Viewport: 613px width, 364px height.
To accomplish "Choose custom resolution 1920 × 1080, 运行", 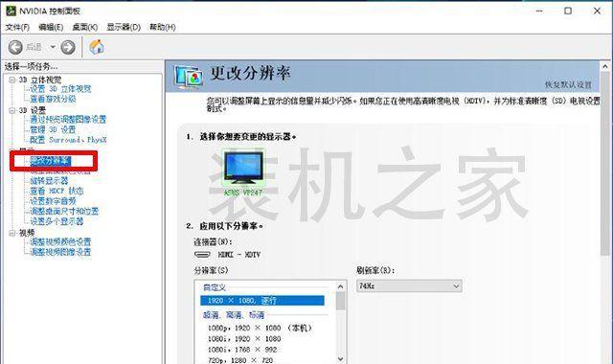I will [x=261, y=301].
